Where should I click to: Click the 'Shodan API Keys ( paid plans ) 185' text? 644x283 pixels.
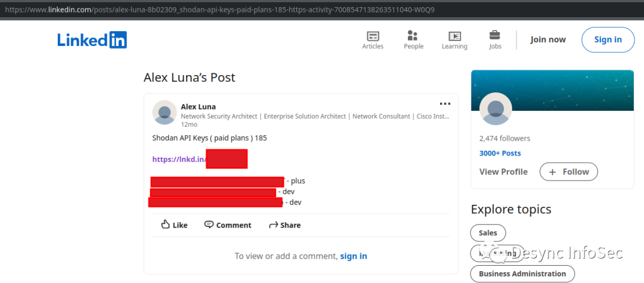209,138
